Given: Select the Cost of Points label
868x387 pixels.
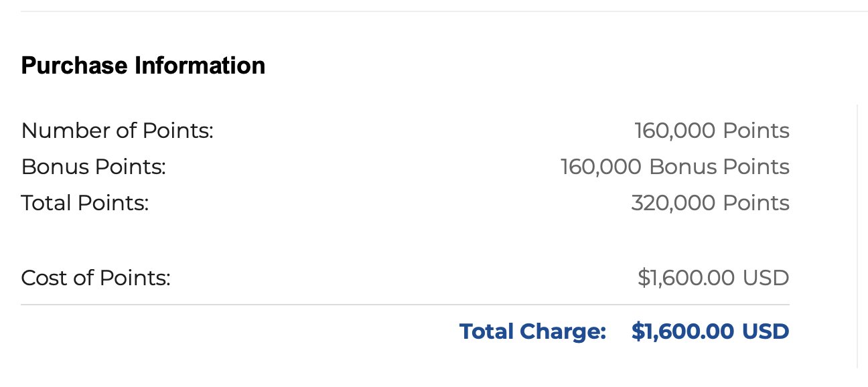Looking at the screenshot, I should point(96,278).
